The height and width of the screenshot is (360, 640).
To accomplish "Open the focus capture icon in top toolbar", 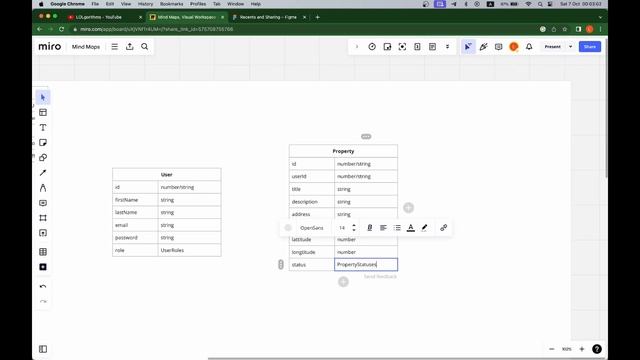I will pyautogui.click(x=402, y=47).
